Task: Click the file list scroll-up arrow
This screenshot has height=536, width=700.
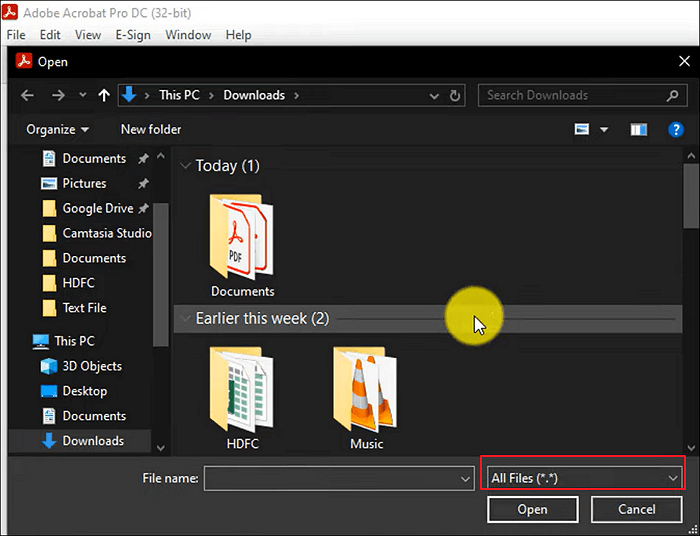Action: (x=691, y=156)
